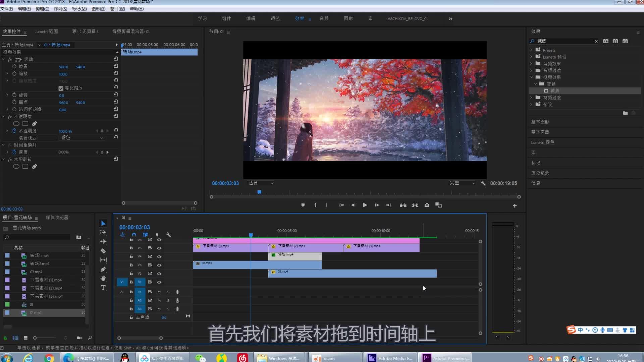Screen dimensions: 644x362
Task: Expand the video transitions folder
Action: 531,98
